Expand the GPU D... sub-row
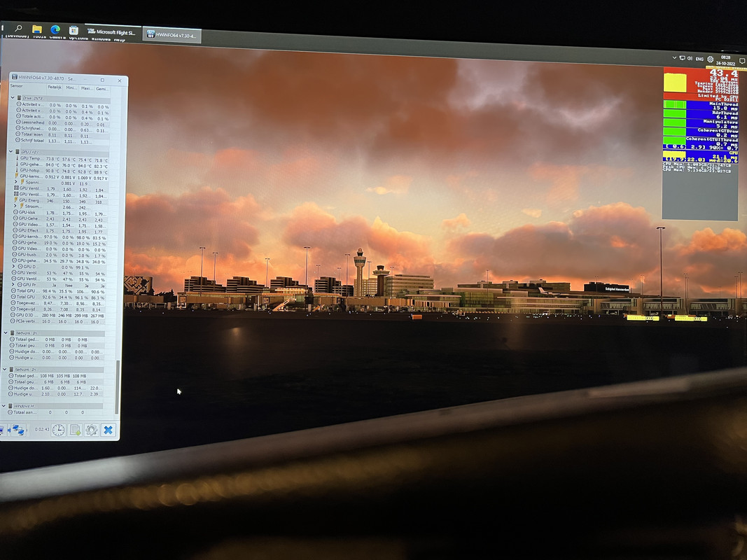The width and height of the screenshot is (747, 560). click(x=13, y=267)
